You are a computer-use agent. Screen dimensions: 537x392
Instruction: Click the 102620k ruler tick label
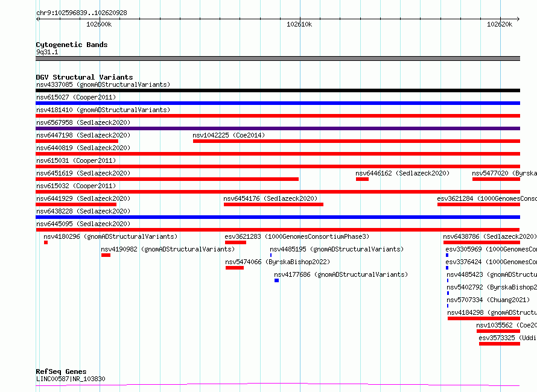click(x=500, y=24)
